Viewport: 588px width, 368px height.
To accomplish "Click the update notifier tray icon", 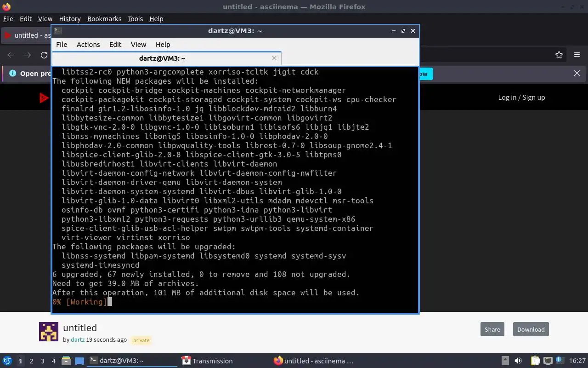I will point(560,361).
